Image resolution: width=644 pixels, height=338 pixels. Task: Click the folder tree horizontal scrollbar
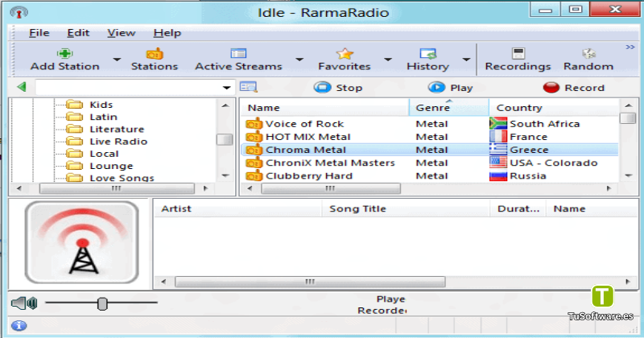pos(117,188)
